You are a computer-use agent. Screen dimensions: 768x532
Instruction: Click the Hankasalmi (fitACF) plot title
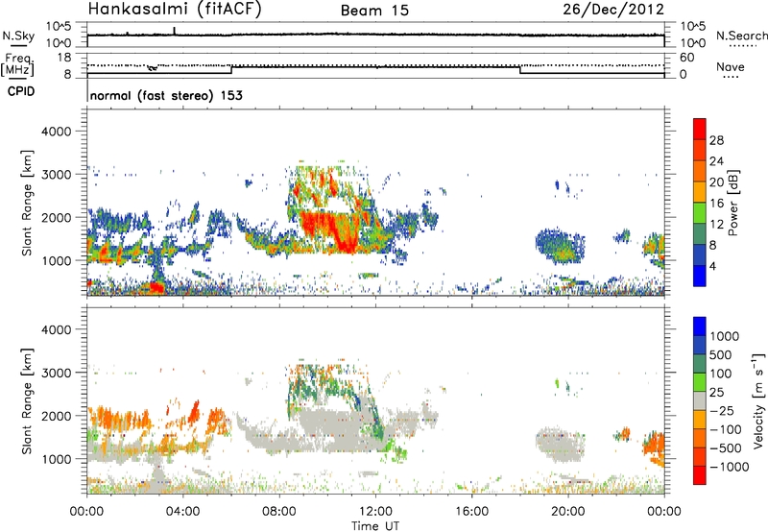[175, 10]
